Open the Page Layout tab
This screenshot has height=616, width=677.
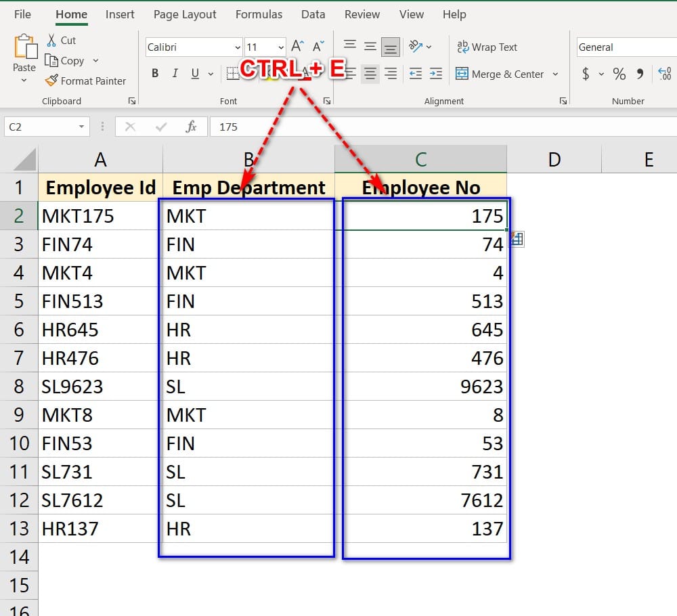(x=185, y=14)
